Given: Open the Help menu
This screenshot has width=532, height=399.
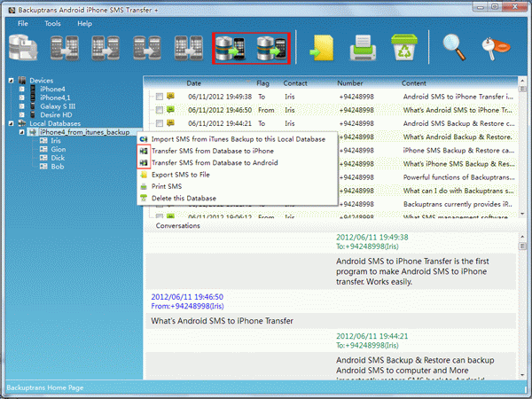Looking at the screenshot, I should tap(84, 23).
